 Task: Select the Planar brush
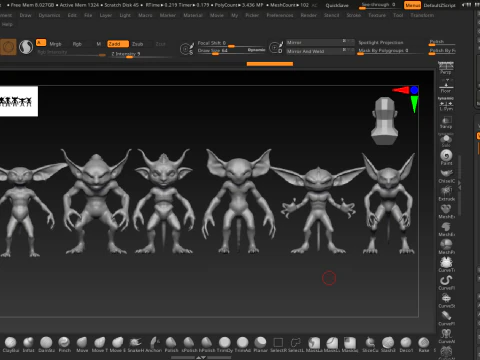[x=260, y=345]
